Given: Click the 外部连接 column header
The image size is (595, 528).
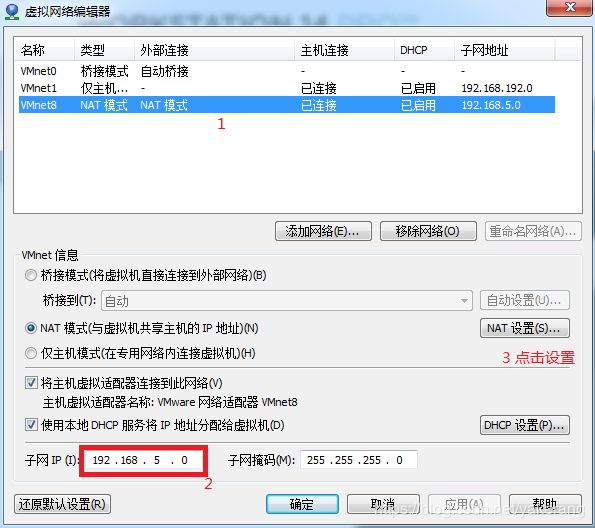Looking at the screenshot, I should click(214, 50).
